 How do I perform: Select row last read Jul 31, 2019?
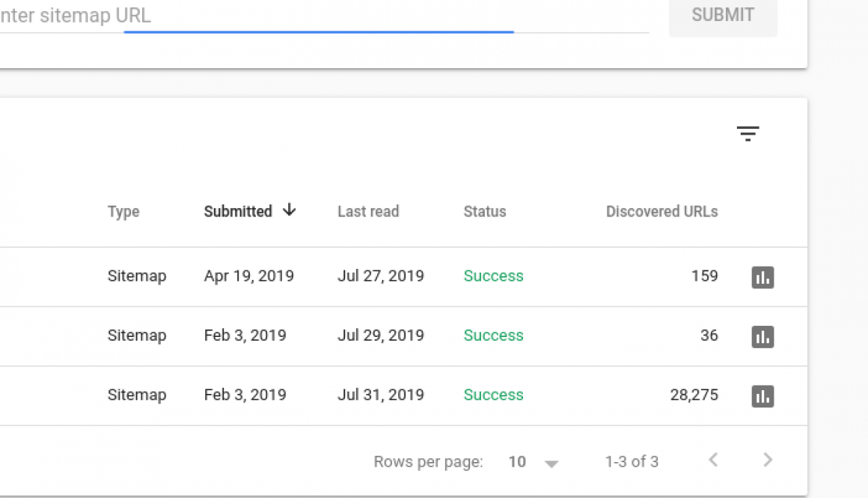[380, 395]
